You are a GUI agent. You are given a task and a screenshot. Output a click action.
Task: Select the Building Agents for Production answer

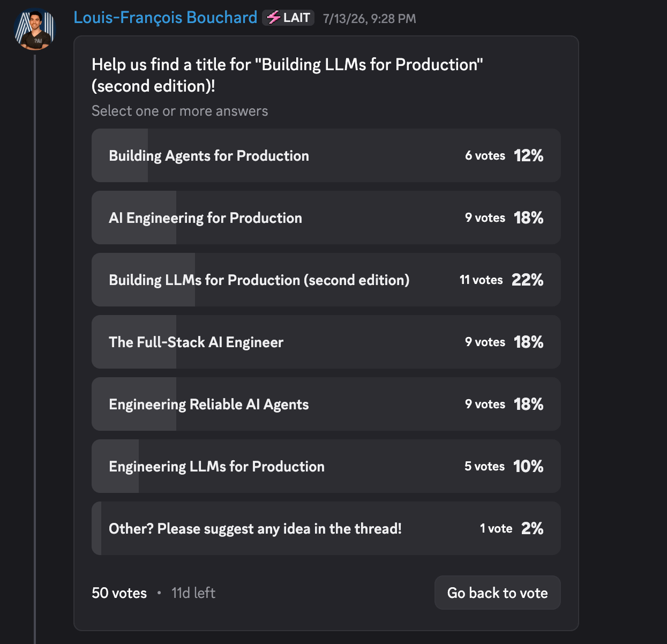(x=326, y=155)
